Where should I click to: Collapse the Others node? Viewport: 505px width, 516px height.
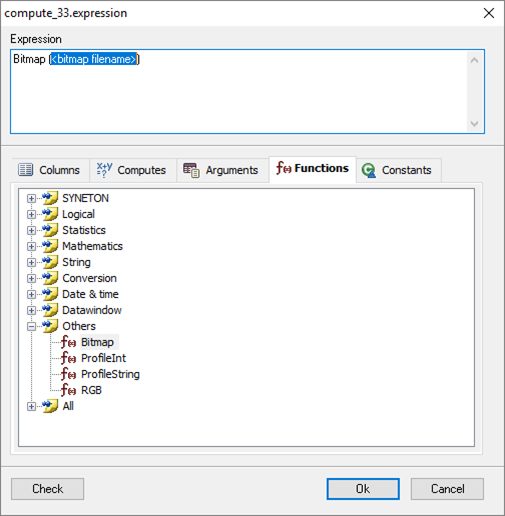[31, 326]
